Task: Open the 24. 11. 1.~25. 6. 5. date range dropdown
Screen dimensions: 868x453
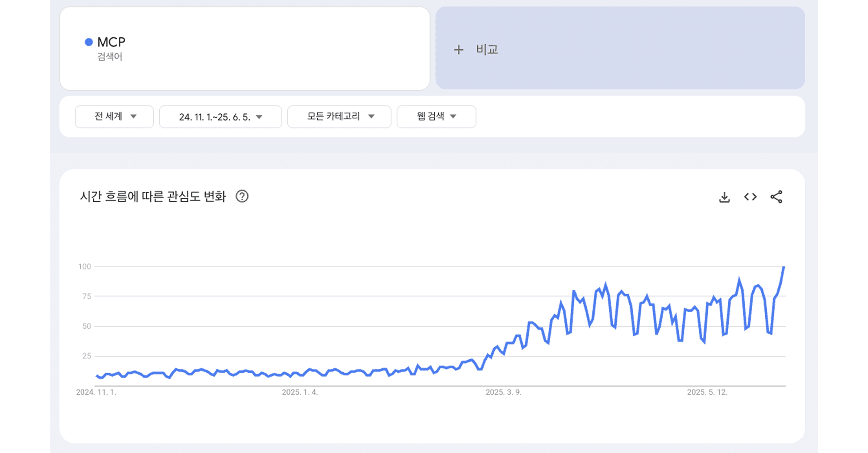Action: click(220, 117)
